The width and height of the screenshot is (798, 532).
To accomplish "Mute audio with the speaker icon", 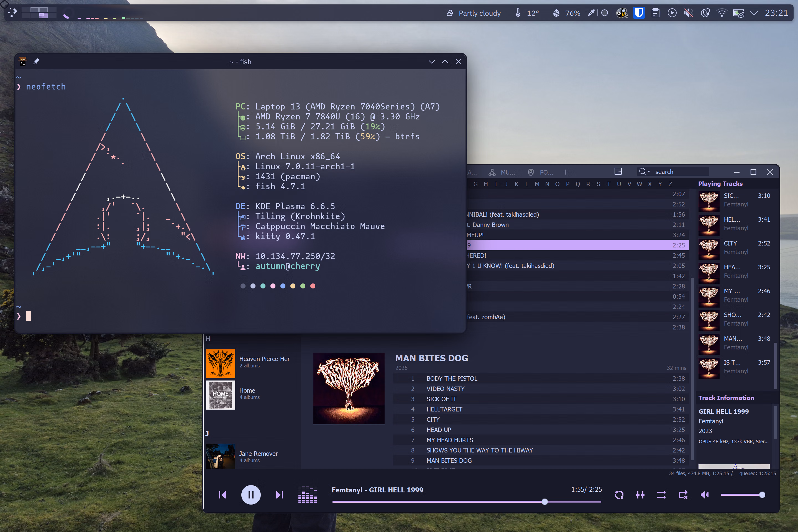I will [705, 495].
